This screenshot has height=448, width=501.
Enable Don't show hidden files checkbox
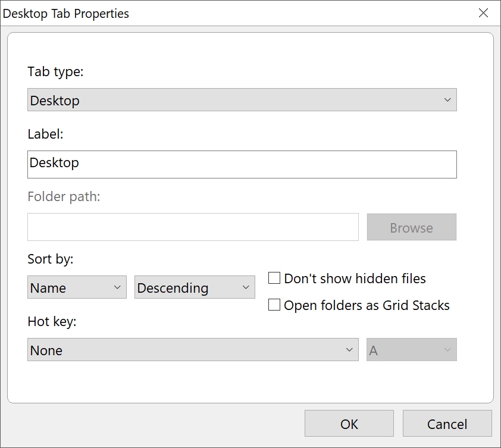click(x=274, y=278)
